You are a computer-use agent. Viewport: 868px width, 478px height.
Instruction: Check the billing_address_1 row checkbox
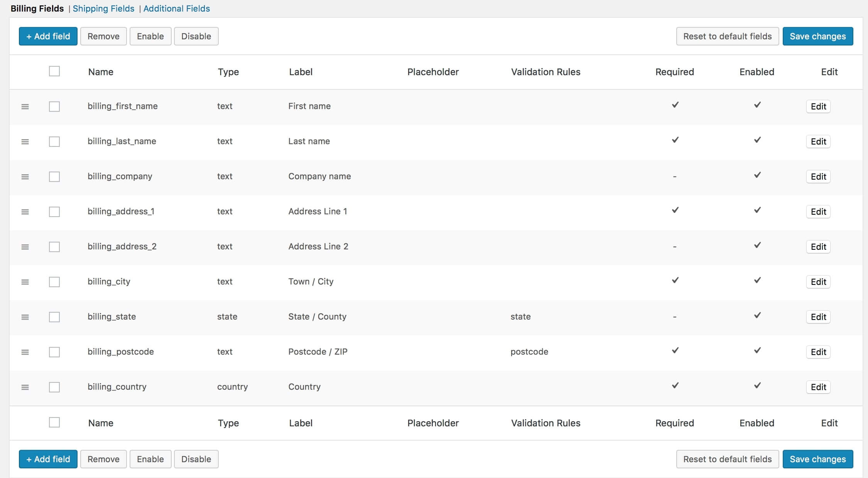coord(54,212)
